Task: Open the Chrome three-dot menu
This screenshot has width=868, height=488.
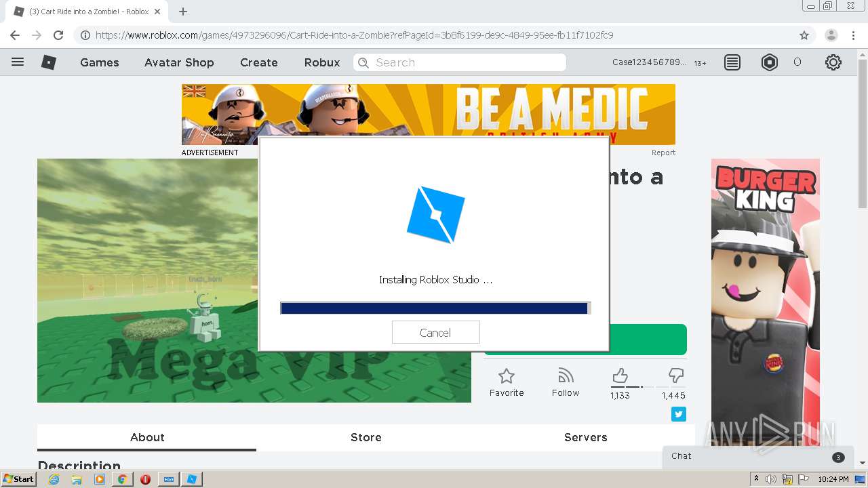Action: pyautogui.click(x=852, y=35)
